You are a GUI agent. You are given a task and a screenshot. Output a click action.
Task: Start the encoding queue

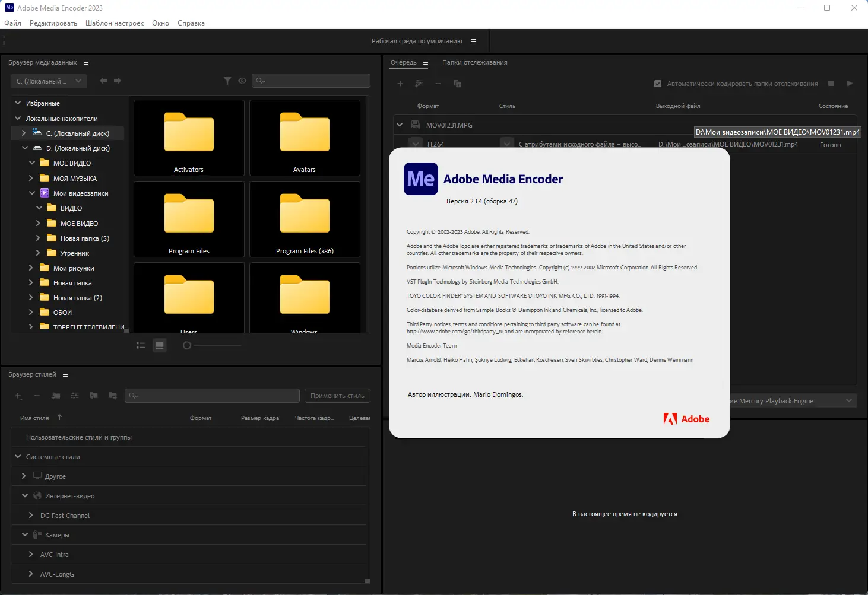pyautogui.click(x=850, y=84)
